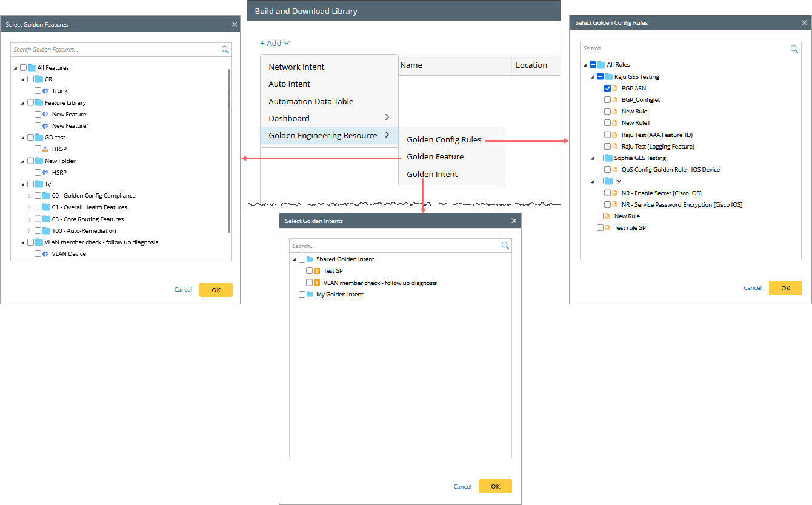Click the search icon in Select Golden Features
The image size is (812, 505).
click(x=225, y=50)
